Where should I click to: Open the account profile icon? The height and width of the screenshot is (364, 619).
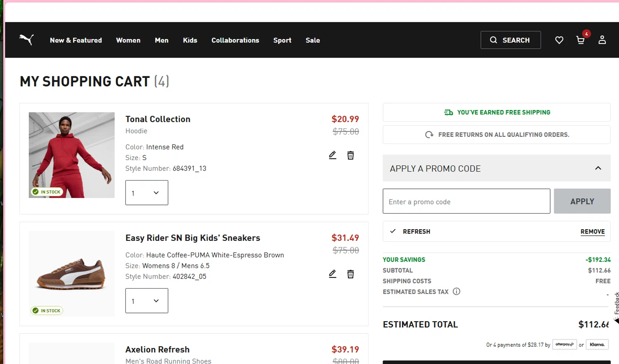[602, 40]
